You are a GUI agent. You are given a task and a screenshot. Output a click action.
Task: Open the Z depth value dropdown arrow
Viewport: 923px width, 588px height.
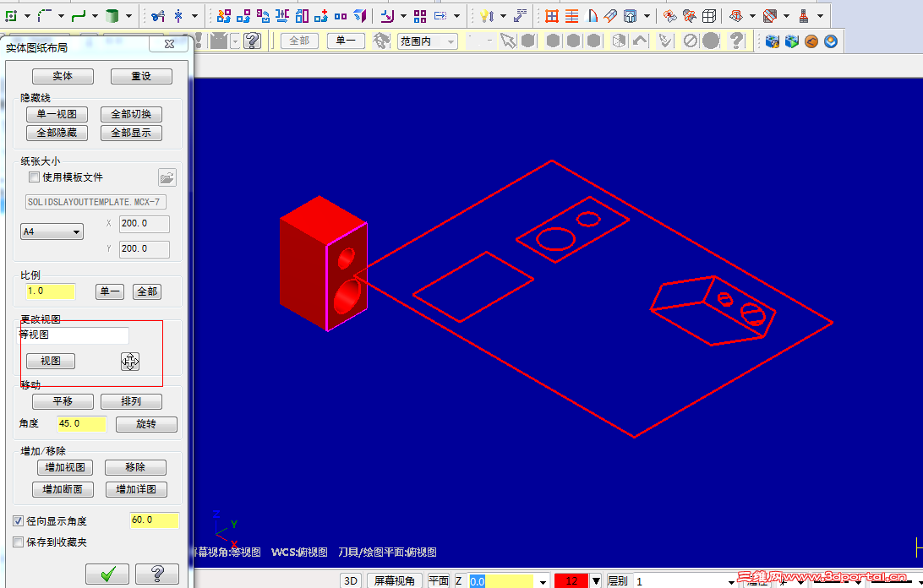pyautogui.click(x=543, y=581)
